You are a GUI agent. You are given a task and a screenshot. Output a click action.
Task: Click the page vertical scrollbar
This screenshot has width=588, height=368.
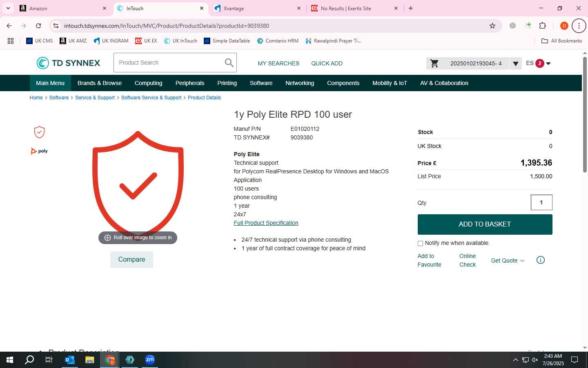coord(585,114)
